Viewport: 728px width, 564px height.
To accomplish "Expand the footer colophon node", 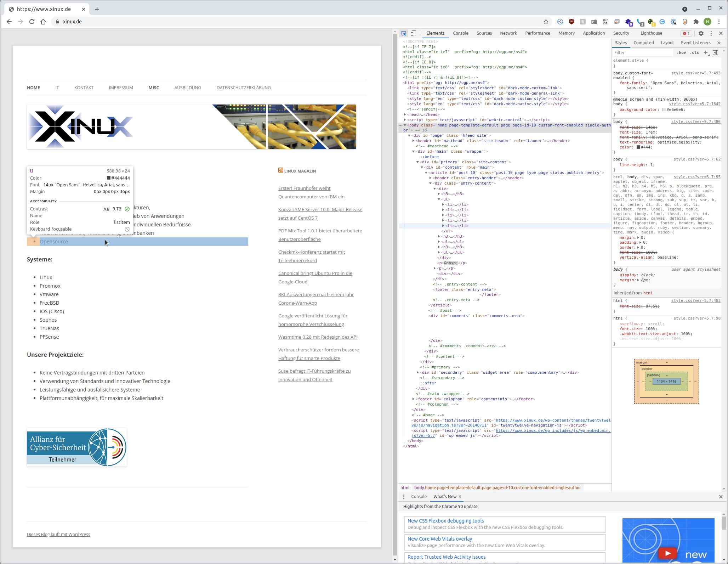I will [x=414, y=399].
